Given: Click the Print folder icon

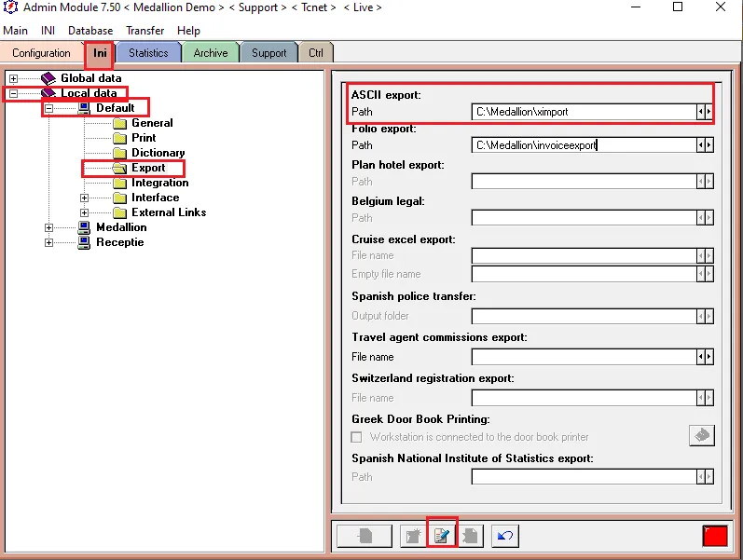Looking at the screenshot, I should [x=120, y=138].
